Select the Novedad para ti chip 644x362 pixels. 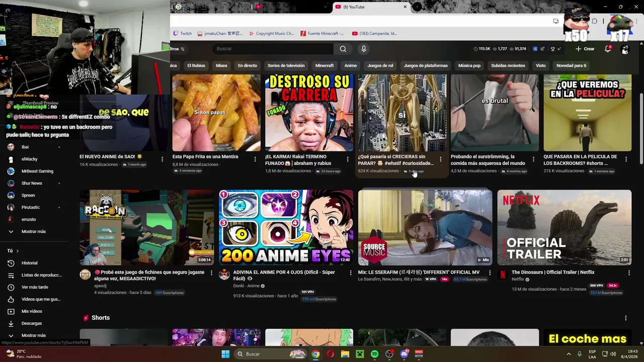coord(571,65)
